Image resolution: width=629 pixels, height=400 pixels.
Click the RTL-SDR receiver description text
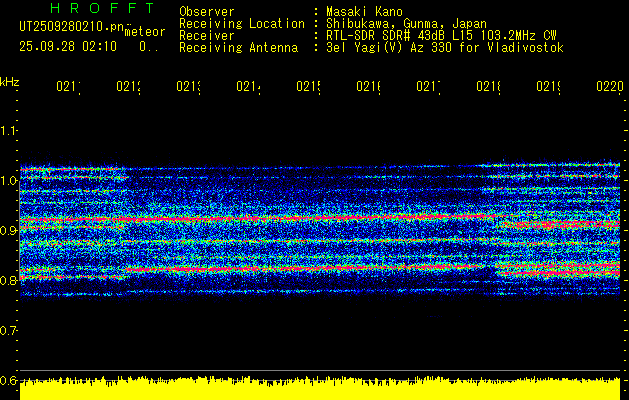[x=441, y=36]
